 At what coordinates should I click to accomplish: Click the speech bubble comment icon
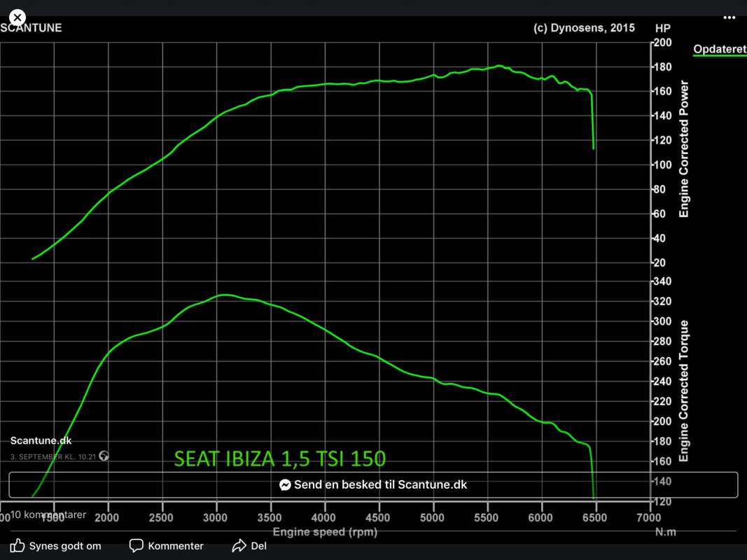[137, 546]
